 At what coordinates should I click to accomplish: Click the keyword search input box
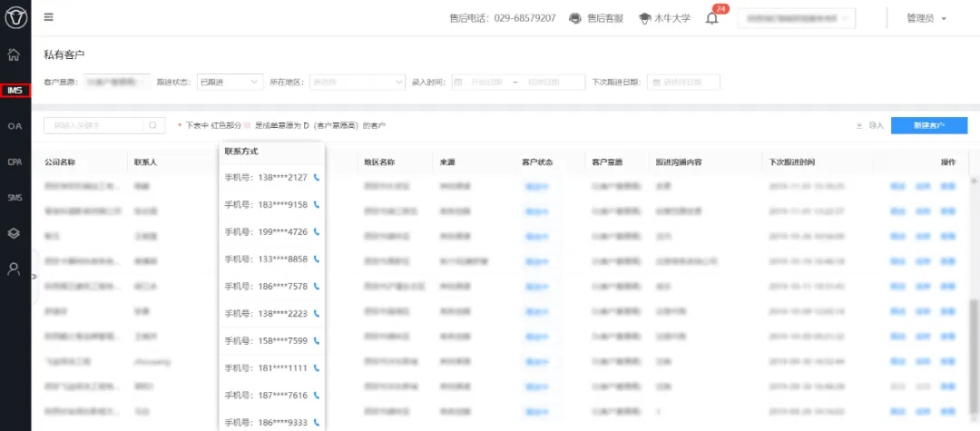click(93, 125)
